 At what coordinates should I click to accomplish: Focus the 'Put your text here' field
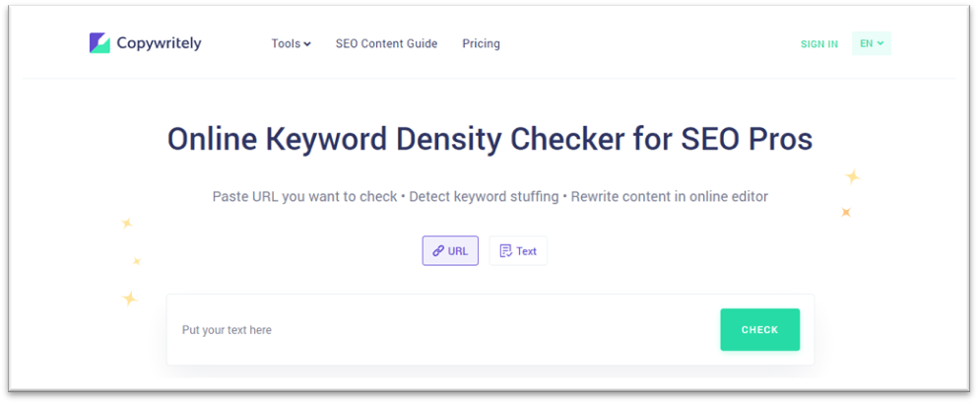443,329
